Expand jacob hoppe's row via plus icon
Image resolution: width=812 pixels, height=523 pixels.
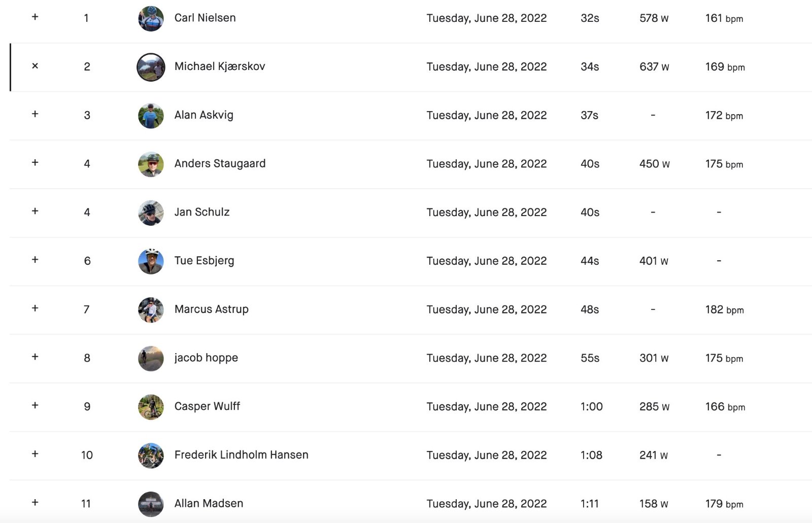pos(35,357)
